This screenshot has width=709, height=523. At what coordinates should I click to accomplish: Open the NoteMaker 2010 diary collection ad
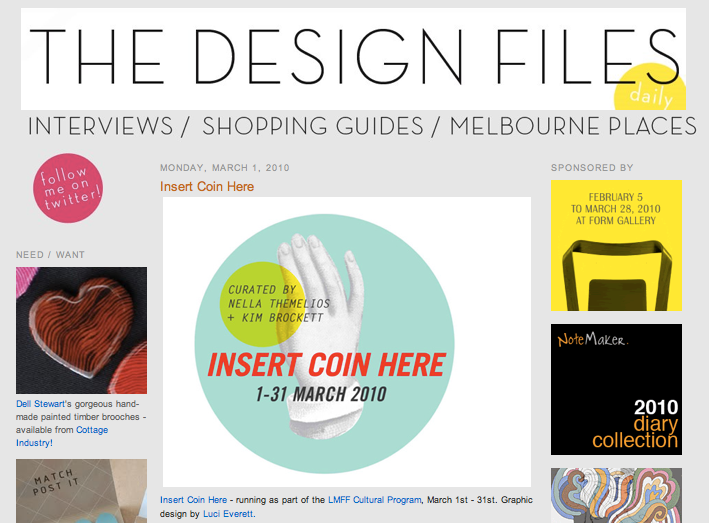coord(616,389)
